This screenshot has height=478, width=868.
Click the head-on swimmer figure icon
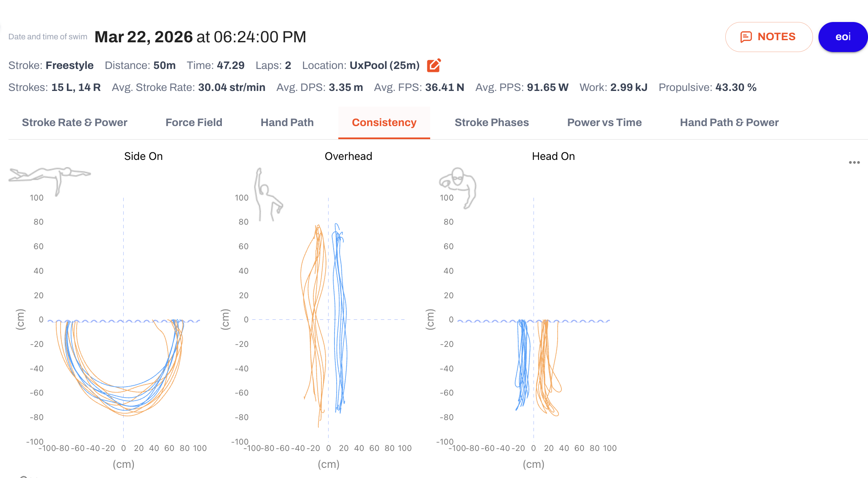(x=458, y=187)
